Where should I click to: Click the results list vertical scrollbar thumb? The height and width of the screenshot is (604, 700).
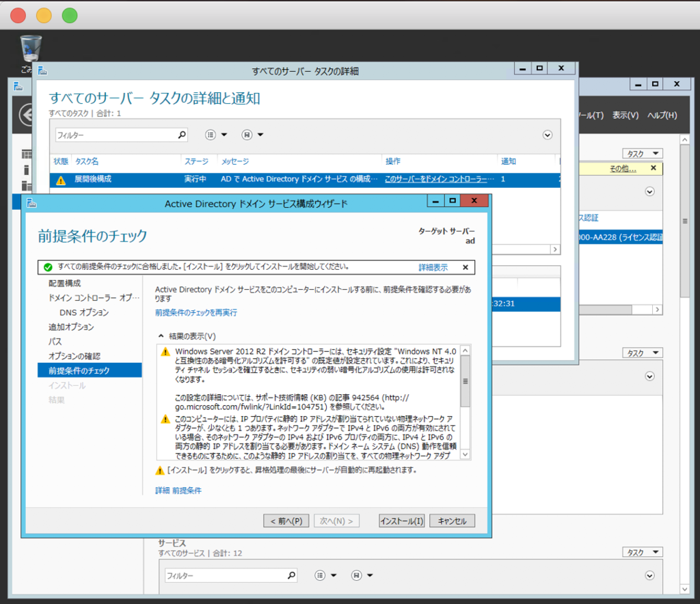pyautogui.click(x=465, y=381)
